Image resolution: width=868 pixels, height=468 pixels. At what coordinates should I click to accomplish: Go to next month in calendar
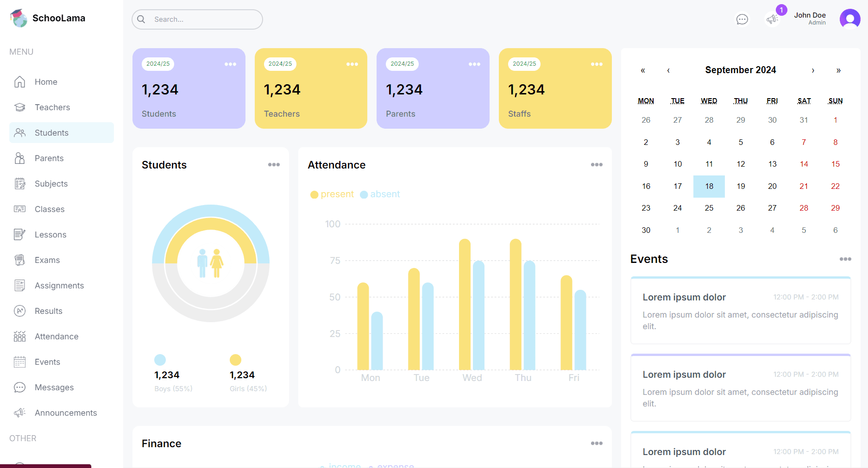[x=813, y=70]
